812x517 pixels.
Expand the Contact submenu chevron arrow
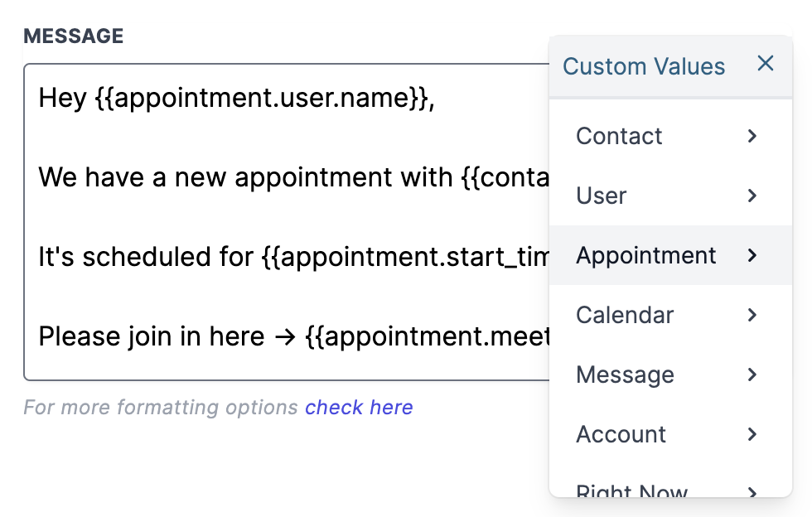[752, 136]
